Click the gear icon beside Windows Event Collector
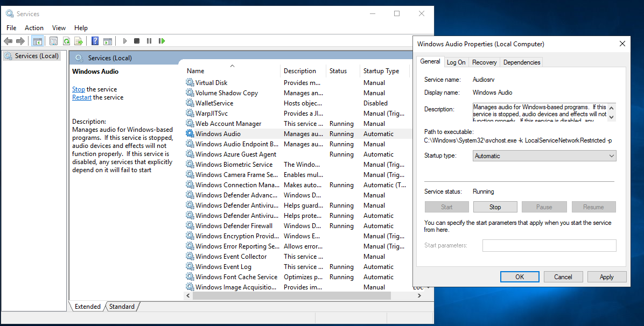 click(x=190, y=256)
